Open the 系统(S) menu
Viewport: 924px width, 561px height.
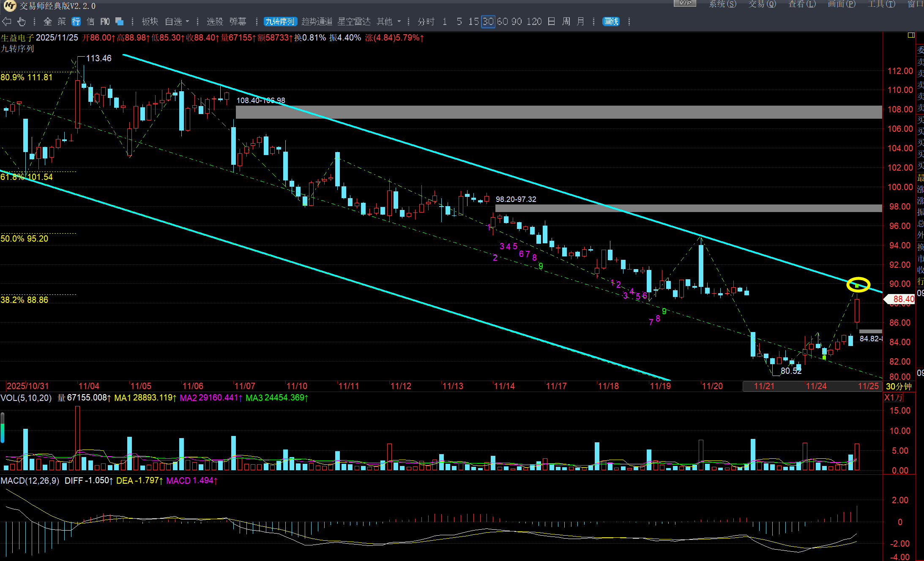[x=722, y=4]
